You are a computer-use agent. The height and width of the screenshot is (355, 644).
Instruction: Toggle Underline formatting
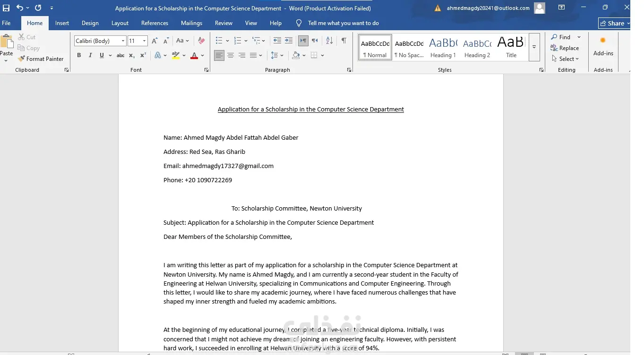click(102, 55)
